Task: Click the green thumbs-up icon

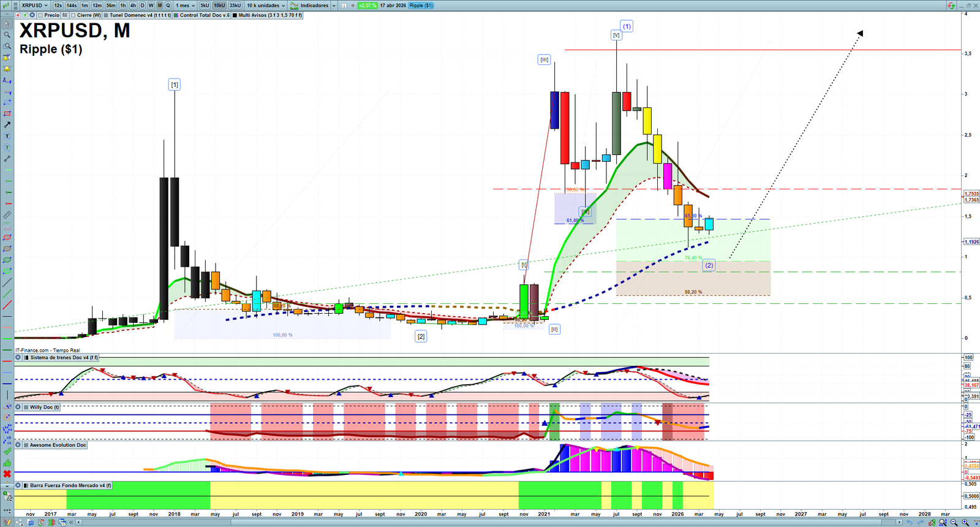Action: (x=7, y=463)
